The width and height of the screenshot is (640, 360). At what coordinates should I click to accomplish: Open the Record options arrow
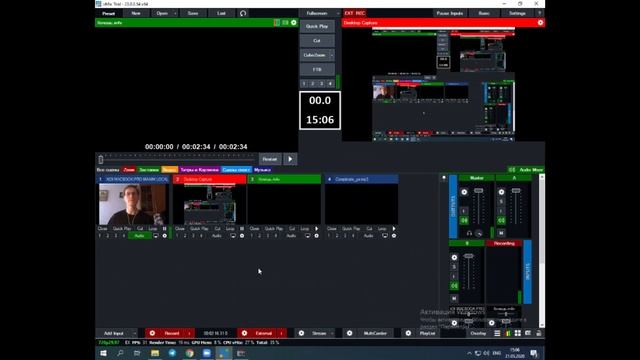point(189,333)
